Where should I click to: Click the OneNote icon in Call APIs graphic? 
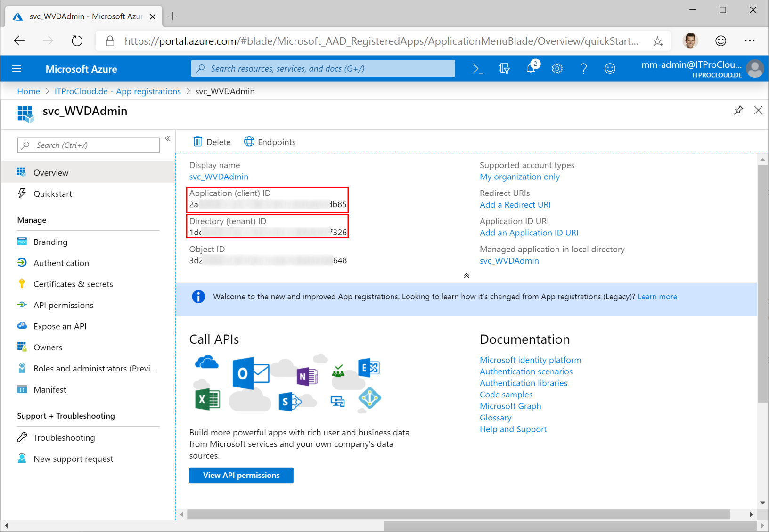click(x=307, y=376)
